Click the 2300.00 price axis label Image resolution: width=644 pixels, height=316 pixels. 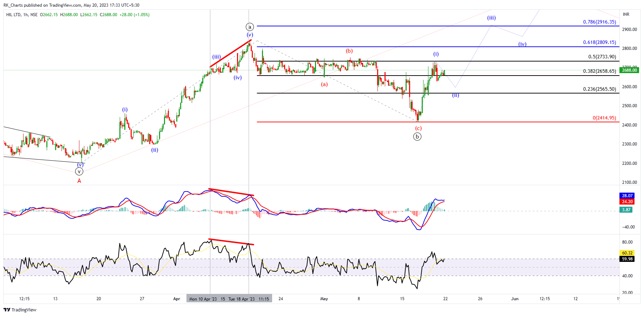point(629,144)
